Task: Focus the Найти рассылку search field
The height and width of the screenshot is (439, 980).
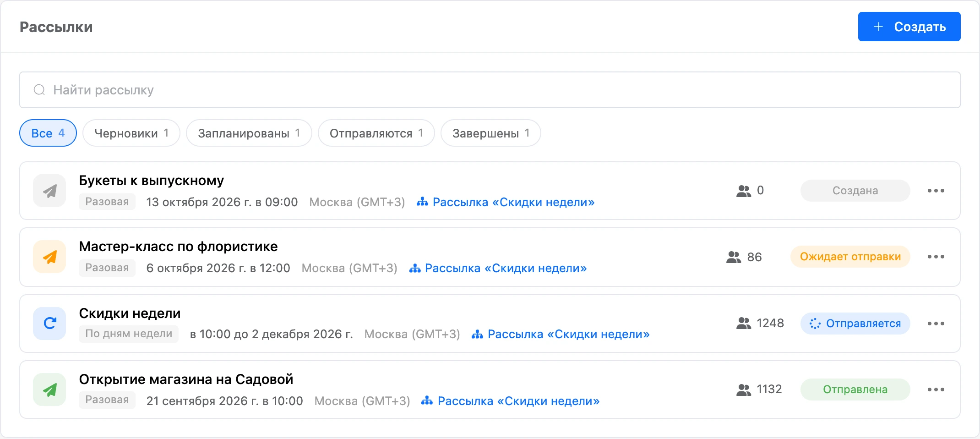Action: pos(490,90)
